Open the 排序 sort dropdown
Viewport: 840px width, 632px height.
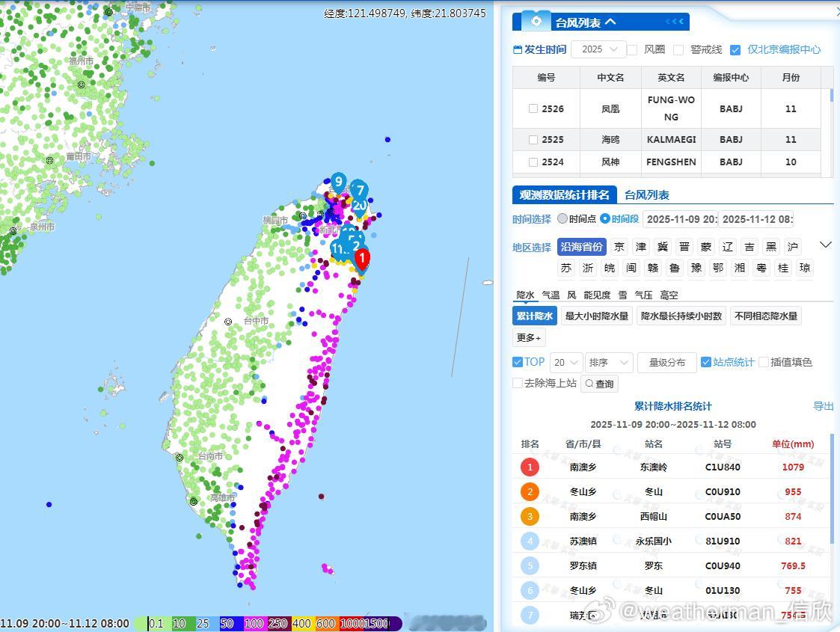coord(609,362)
